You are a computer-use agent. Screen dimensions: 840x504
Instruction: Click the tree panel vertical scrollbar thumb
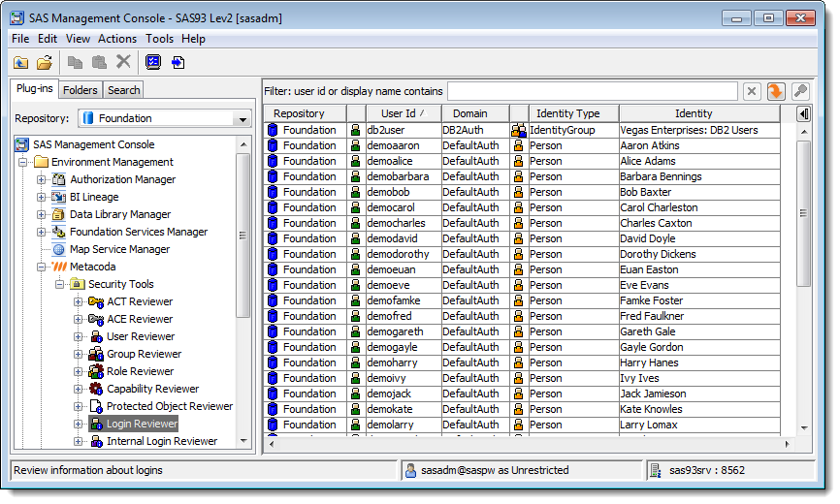click(242, 235)
